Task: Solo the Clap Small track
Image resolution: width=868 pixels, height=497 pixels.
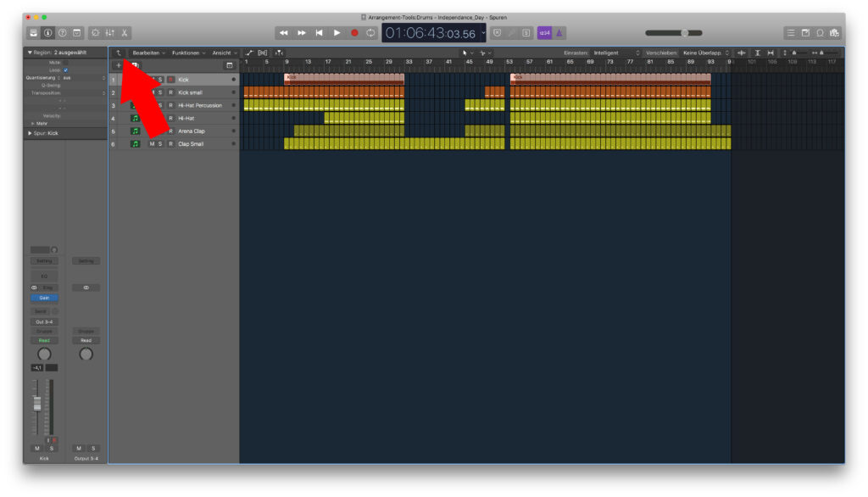Action: (x=160, y=143)
